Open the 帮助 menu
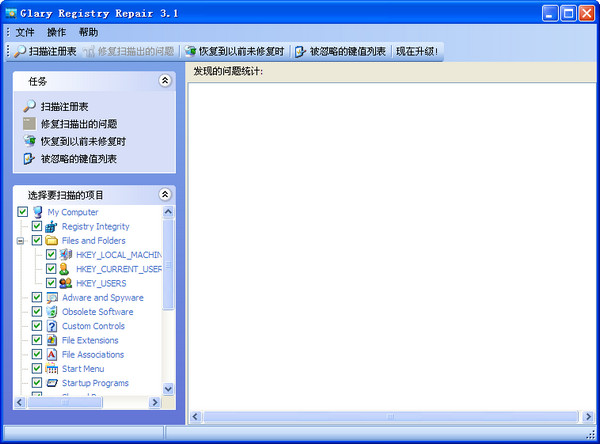Viewport: 600px width, 444px height. coord(88,32)
